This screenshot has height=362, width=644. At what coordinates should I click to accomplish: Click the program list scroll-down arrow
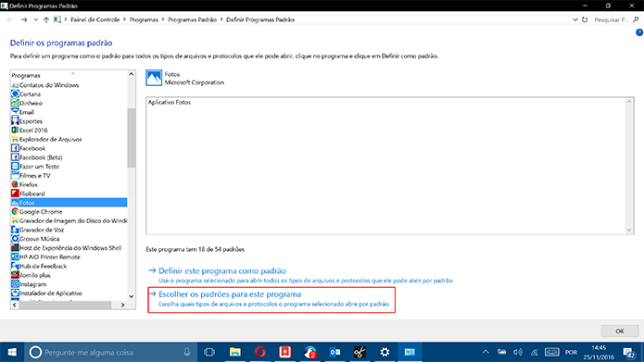click(x=131, y=296)
